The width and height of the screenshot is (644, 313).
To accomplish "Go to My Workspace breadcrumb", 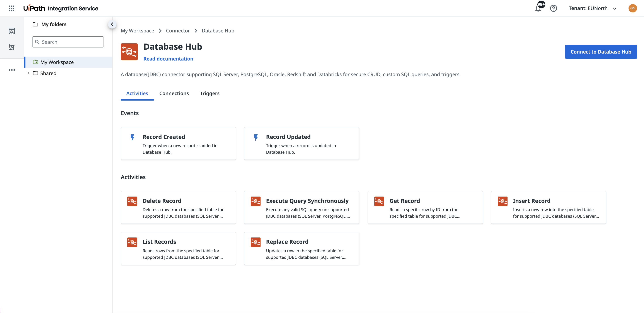I will (x=137, y=30).
